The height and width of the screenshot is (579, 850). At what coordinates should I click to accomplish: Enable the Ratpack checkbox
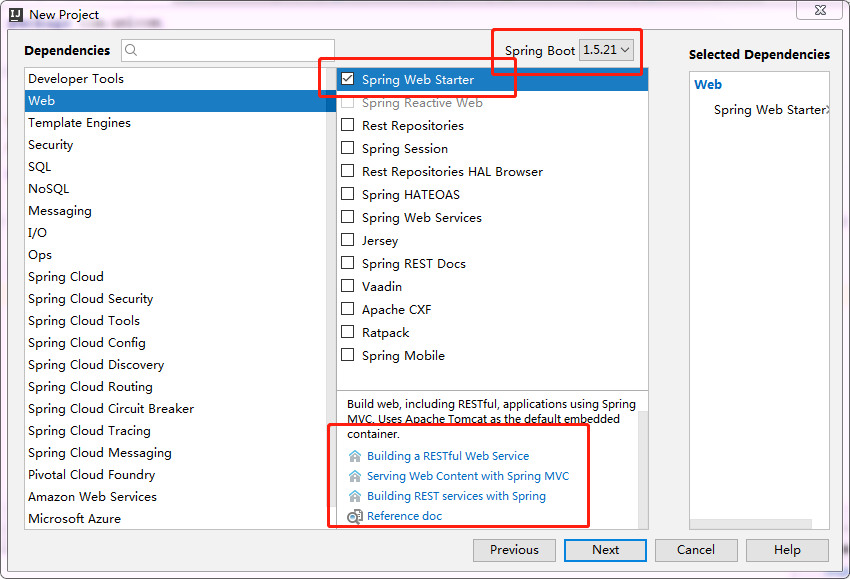(x=347, y=332)
